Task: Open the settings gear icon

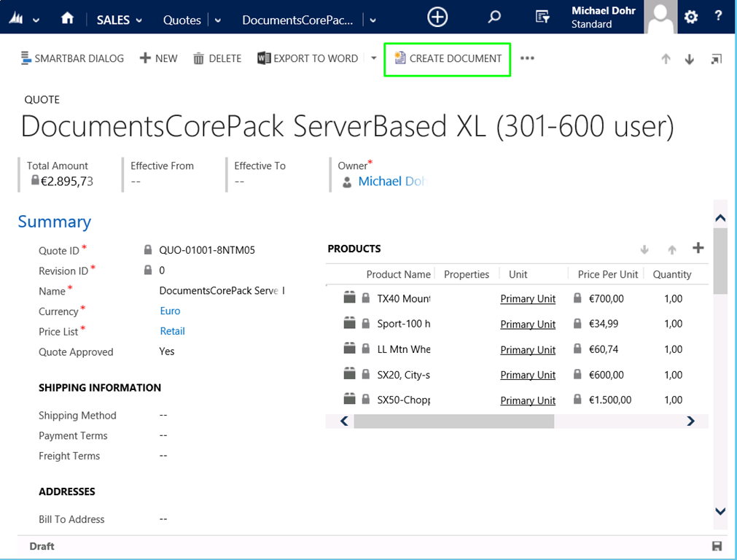Action: pos(690,17)
